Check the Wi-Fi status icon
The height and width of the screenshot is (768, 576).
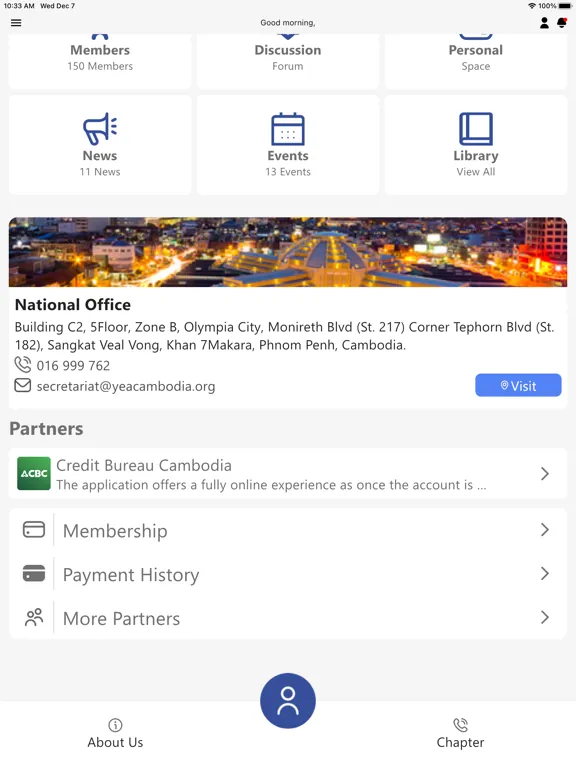[x=532, y=6]
